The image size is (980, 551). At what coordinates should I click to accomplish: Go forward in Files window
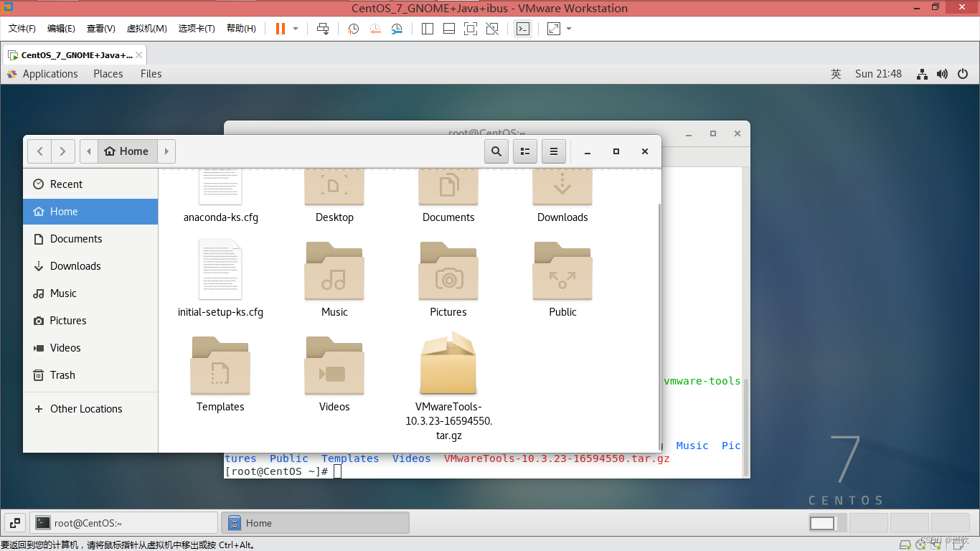click(62, 151)
